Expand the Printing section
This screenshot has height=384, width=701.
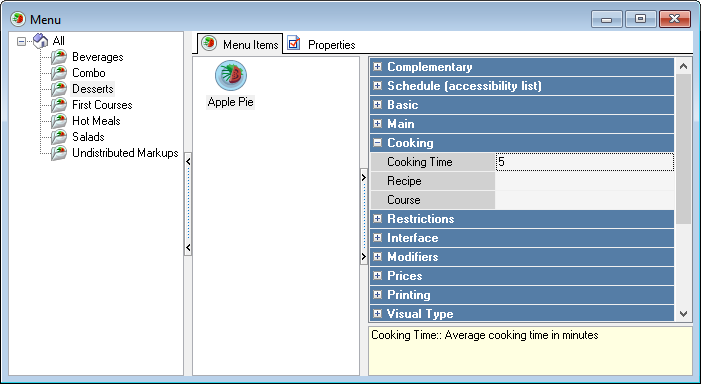(378, 295)
